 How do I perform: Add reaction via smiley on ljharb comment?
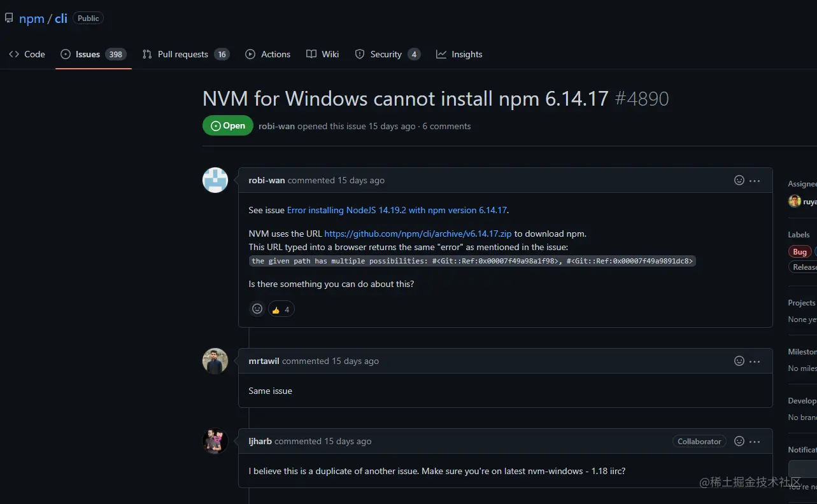[739, 441]
